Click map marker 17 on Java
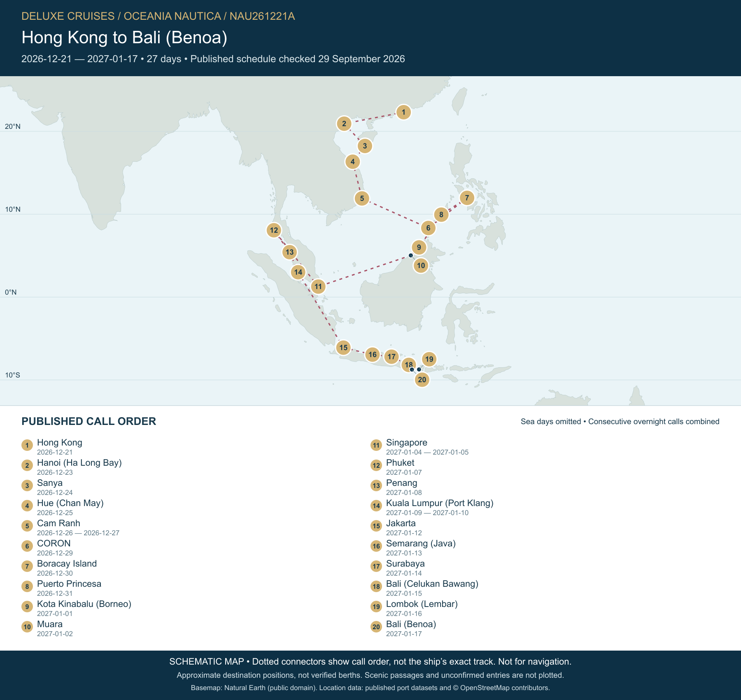Image resolution: width=741 pixels, height=700 pixels. pyautogui.click(x=391, y=357)
